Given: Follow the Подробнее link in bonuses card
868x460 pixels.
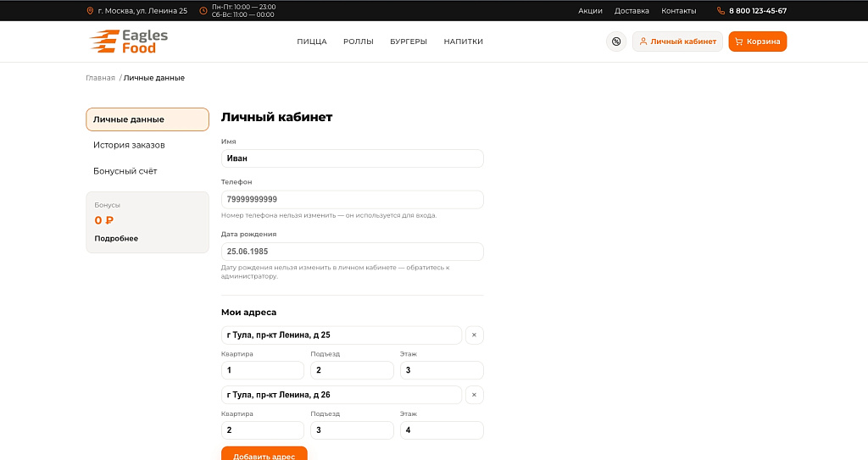Looking at the screenshot, I should (x=116, y=239).
